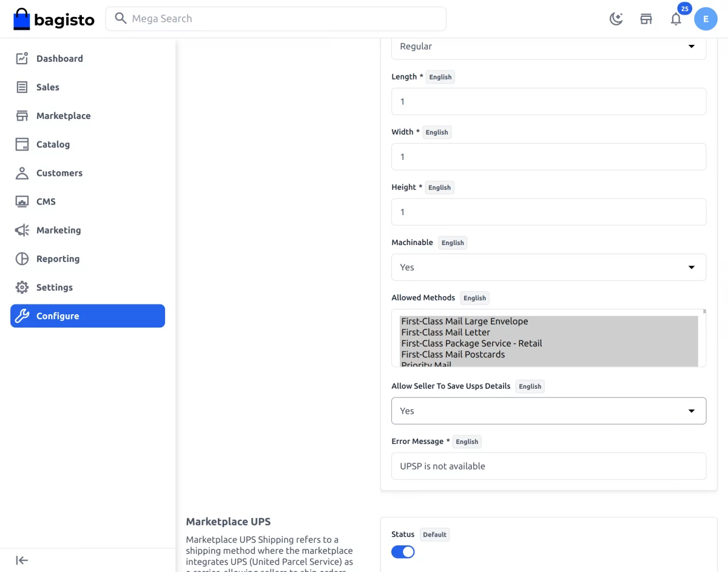
Task: Open the Marketplace sidebar icon
Action: click(x=22, y=115)
